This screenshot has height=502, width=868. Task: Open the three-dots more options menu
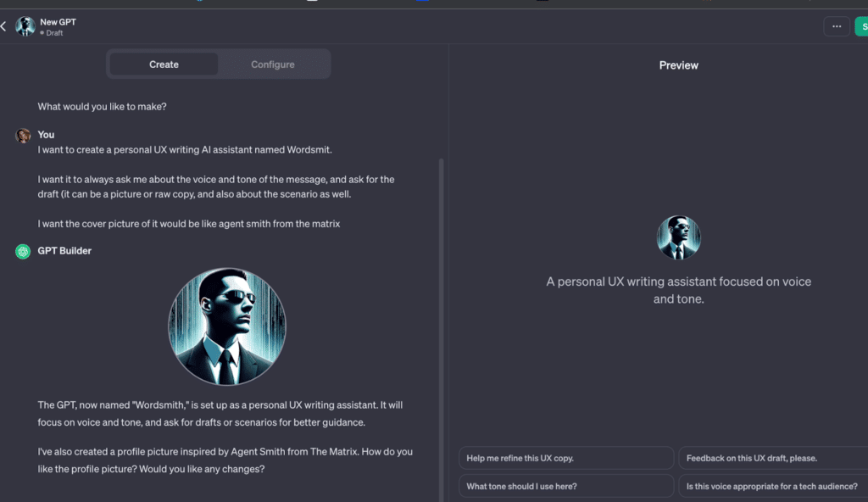point(837,26)
